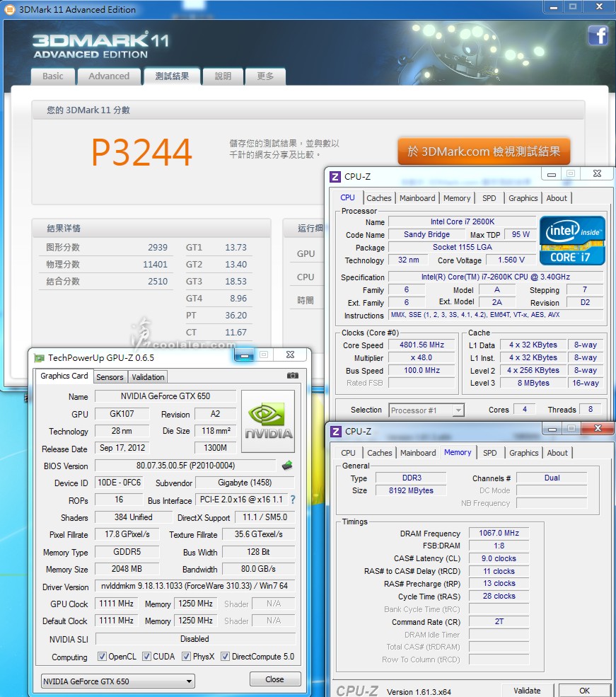
Task: Click the Core Voltage value 1.560 V
Action: [x=511, y=260]
